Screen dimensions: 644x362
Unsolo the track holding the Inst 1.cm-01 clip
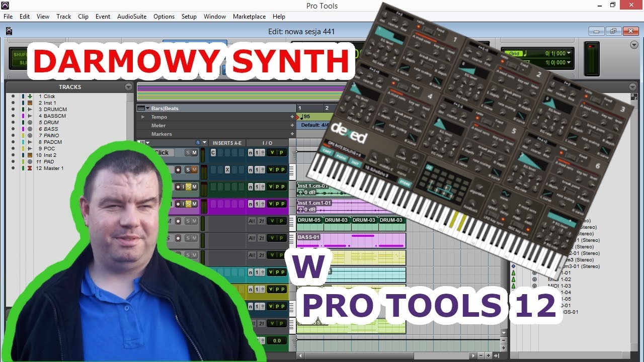188,187
